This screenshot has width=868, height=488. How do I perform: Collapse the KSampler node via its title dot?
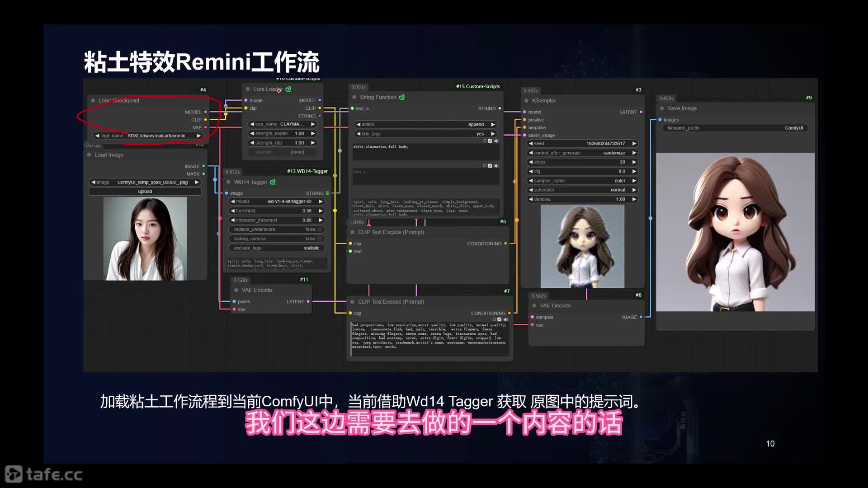[526, 101]
